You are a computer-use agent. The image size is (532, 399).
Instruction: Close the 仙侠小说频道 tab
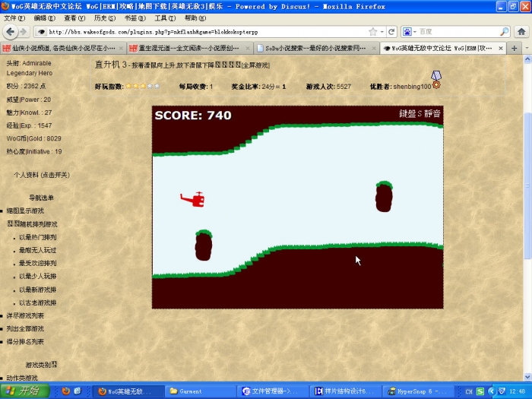pyautogui.click(x=121, y=49)
